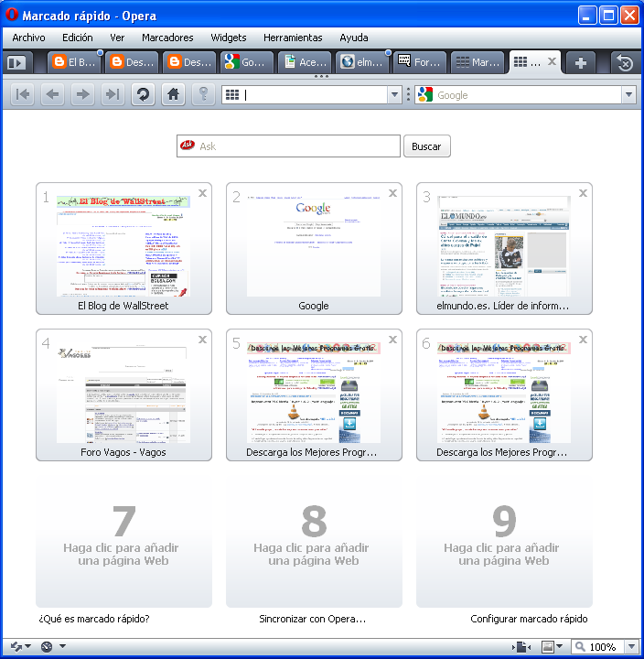The image size is (644, 659).
Task: Toggle show images icon in status bar
Action: pos(547,646)
